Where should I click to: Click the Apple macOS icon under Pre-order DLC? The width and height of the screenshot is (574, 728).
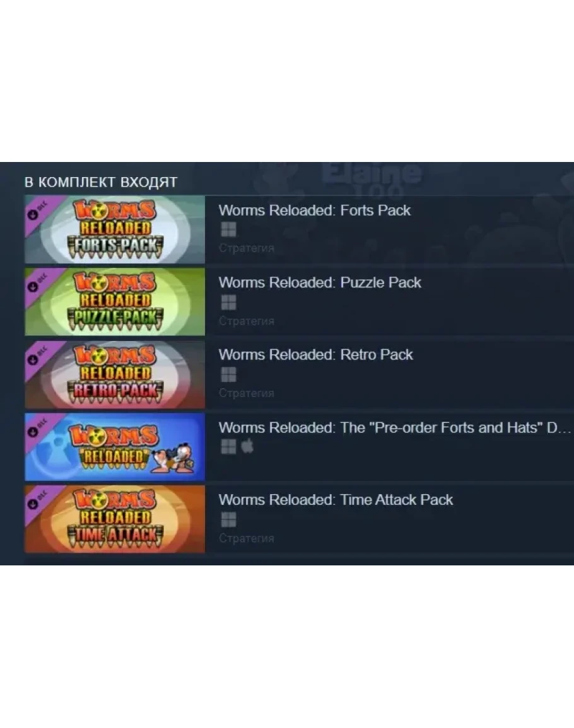247,446
